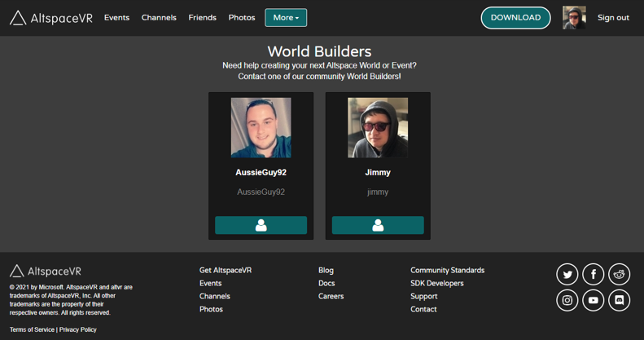Open Docs footer link
644x340 pixels.
(326, 283)
